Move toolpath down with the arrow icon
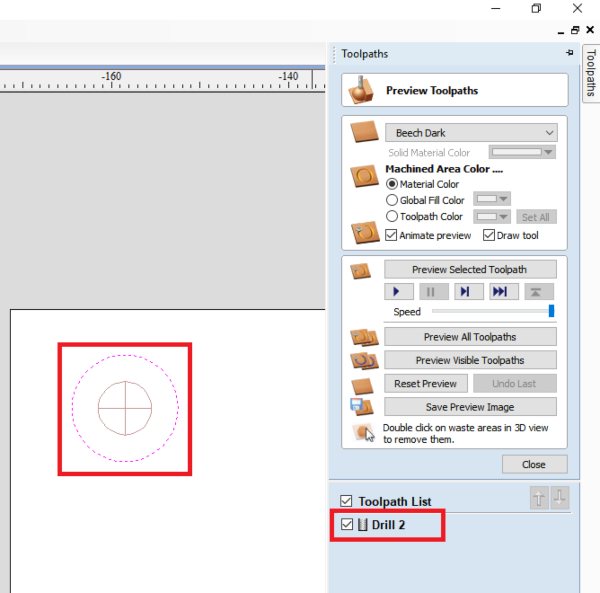 click(559, 498)
